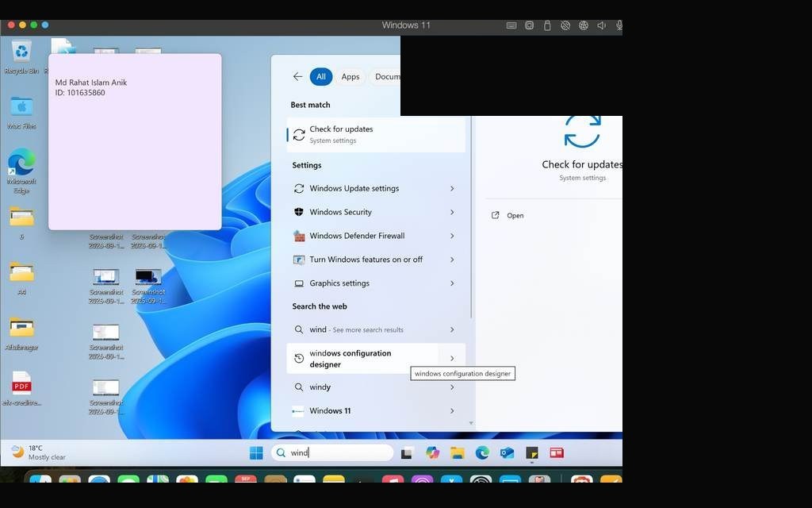Open the desktop folder labeled A4

click(21, 277)
